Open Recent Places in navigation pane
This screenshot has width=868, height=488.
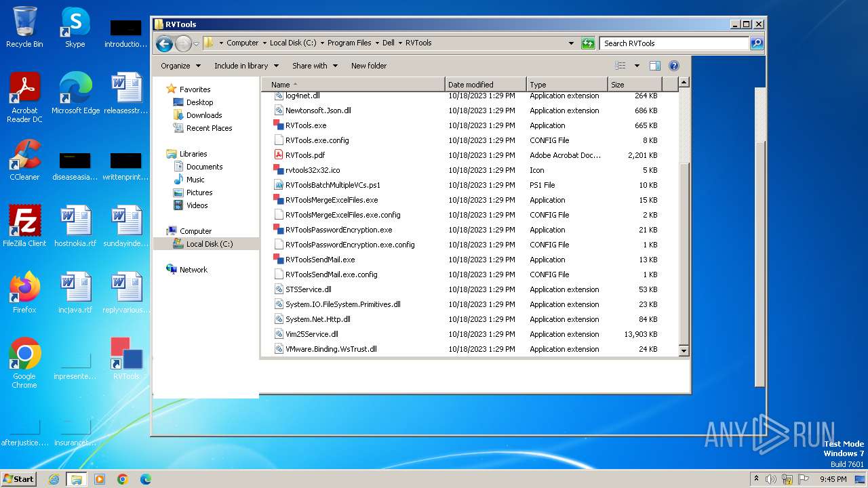[x=209, y=128]
